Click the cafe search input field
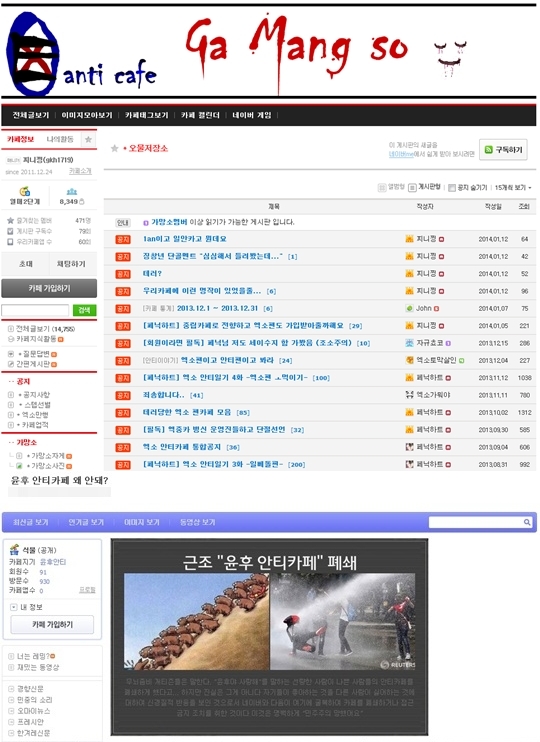 pyautogui.click(x=35, y=310)
